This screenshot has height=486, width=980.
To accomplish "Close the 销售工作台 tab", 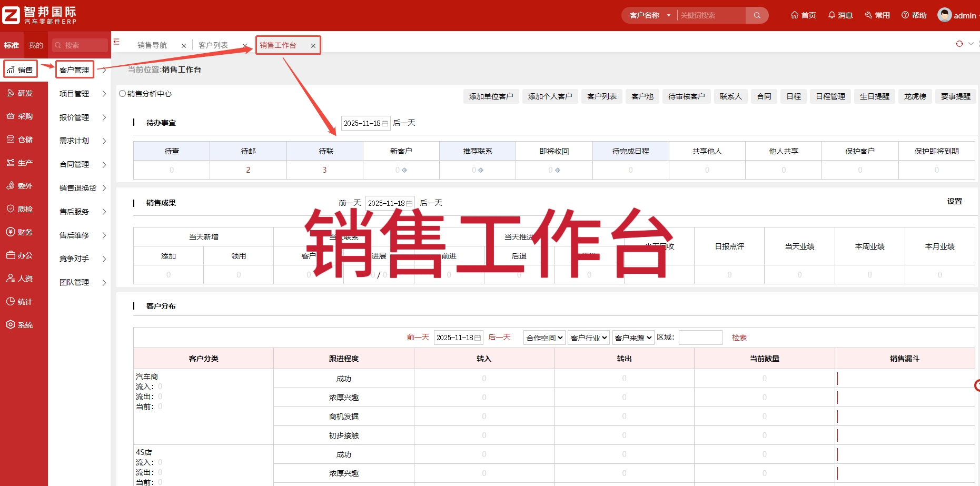I will tap(313, 46).
